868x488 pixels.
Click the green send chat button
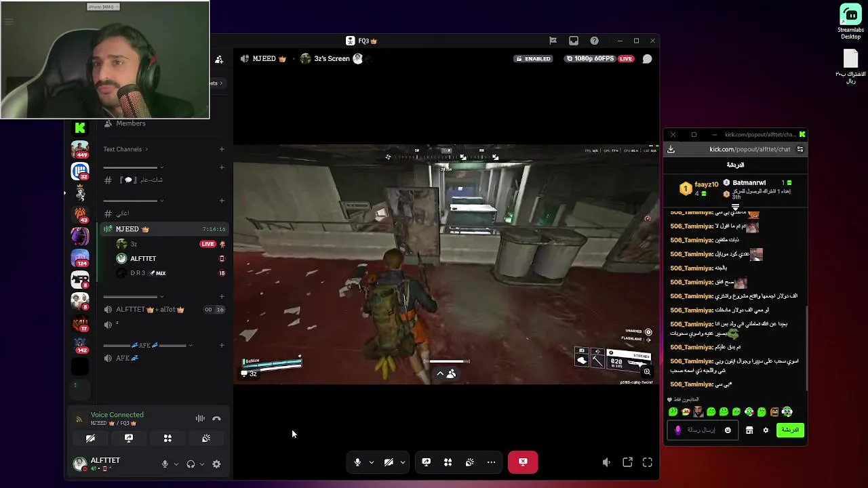[790, 430]
